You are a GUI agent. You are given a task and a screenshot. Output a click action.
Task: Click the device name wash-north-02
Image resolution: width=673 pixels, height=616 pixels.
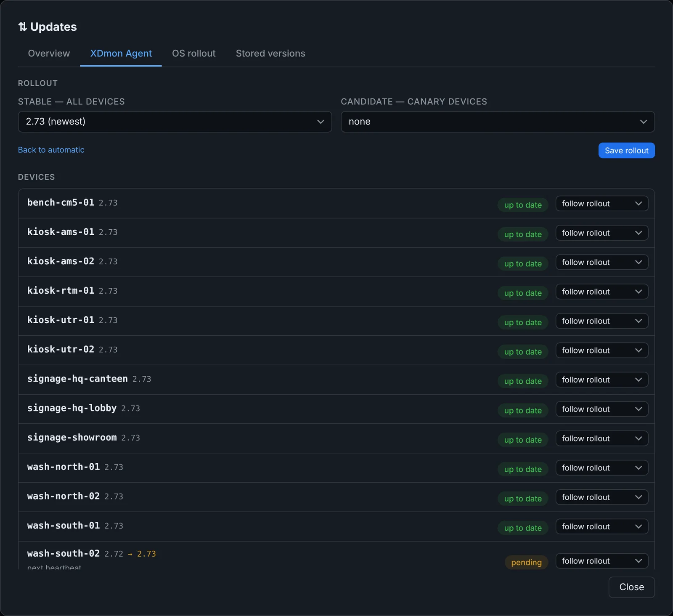click(x=64, y=497)
